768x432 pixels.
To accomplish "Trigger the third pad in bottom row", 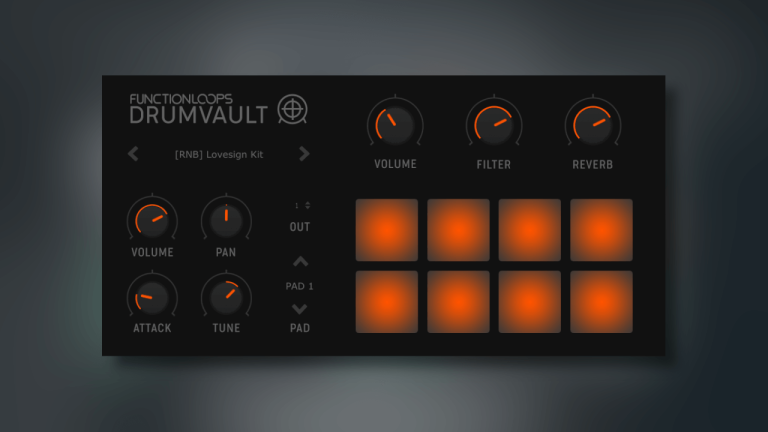I will click(530, 301).
